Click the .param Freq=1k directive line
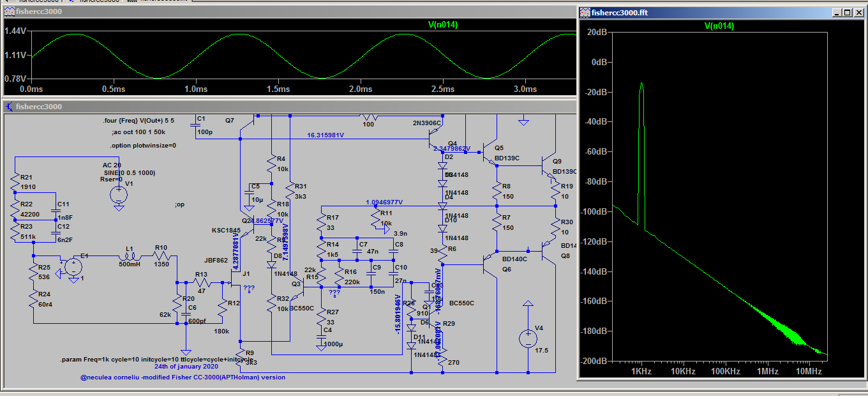868x396 pixels. pyautogui.click(x=156, y=359)
